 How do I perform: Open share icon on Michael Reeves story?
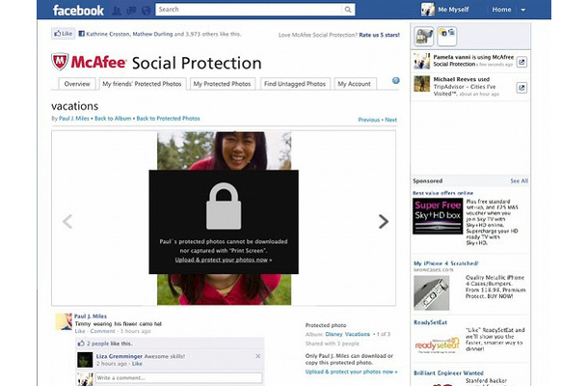pos(521,88)
